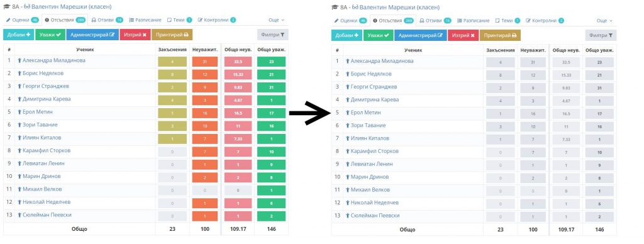The width and height of the screenshot is (644, 244).
Task: Click Принтирай print button in right panel
Action: coord(500,35)
